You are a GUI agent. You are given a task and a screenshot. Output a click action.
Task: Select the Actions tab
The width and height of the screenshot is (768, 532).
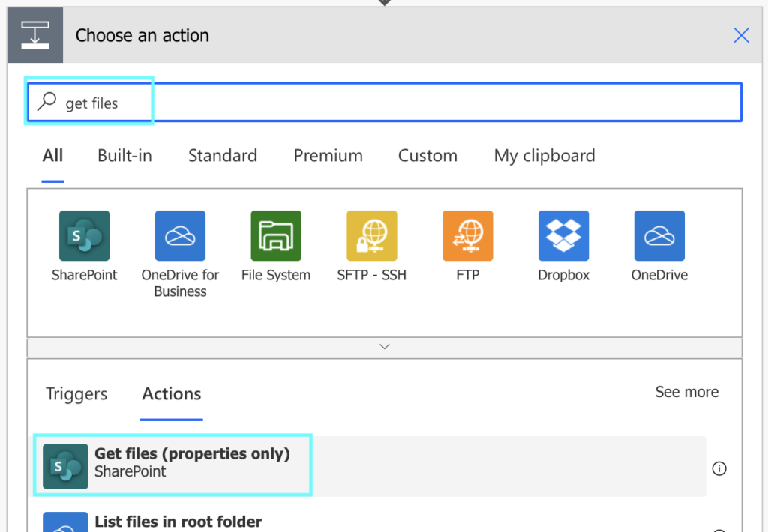pyautogui.click(x=172, y=394)
